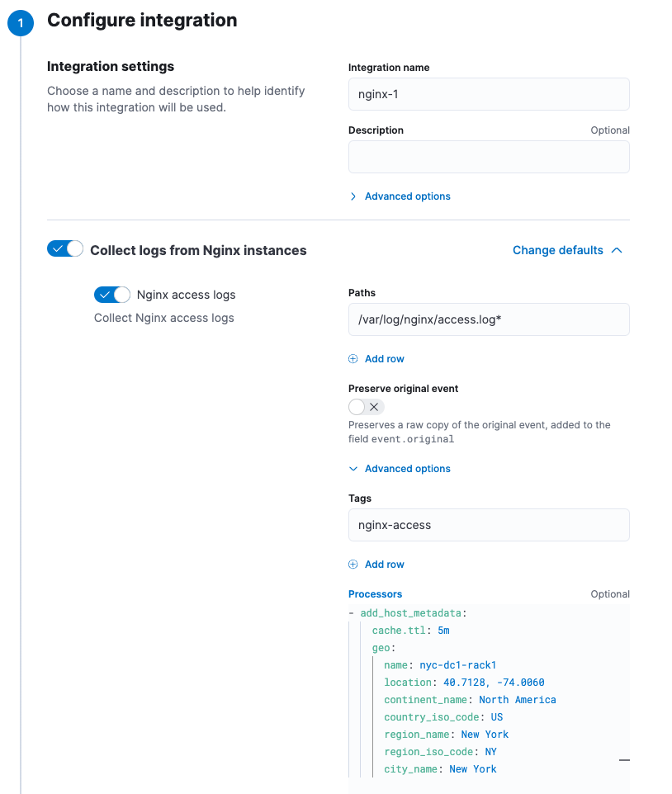
Task: Click the Processors editor scrollbar marker
Action: (x=624, y=759)
